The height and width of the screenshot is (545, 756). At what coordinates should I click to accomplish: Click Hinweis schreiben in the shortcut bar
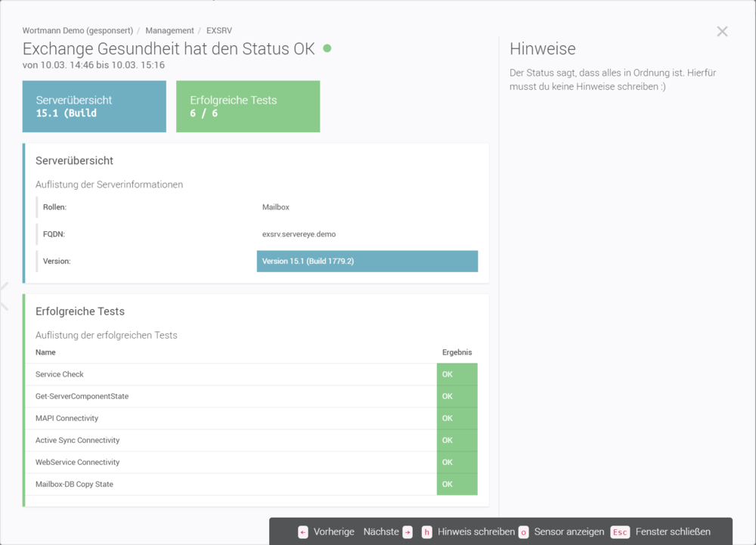[x=476, y=532]
